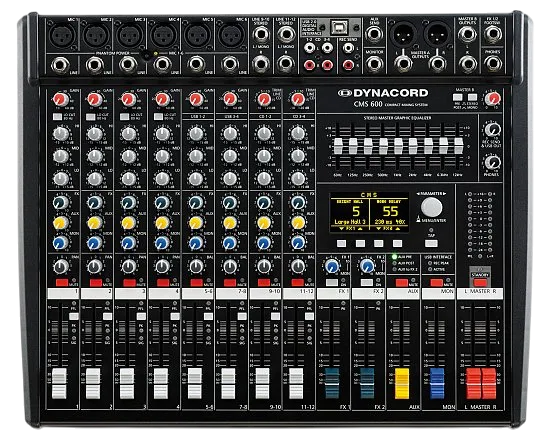Screen dimensions: 546x447
Task: Click the Phones level knob
Action: pos(493,162)
